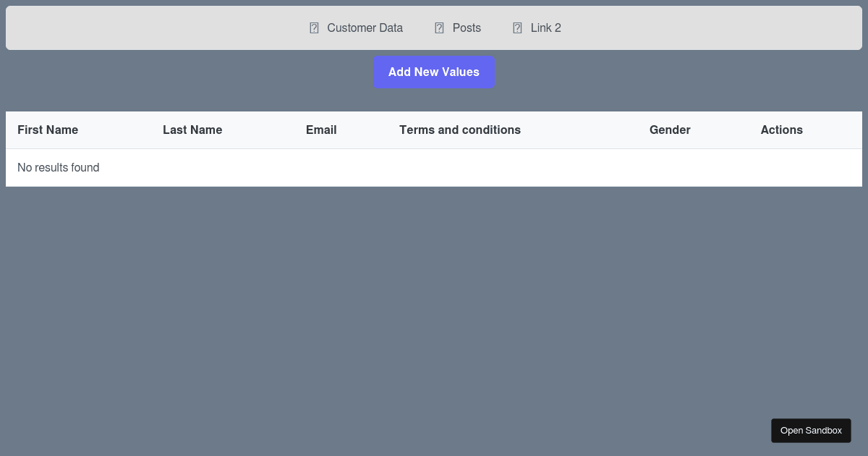This screenshot has height=456, width=868.
Task: Click the Terms and conditions header
Action: click(x=460, y=130)
